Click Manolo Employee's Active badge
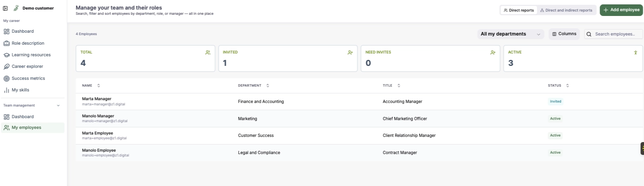Viewport: 644px width, 186px height. [555, 152]
